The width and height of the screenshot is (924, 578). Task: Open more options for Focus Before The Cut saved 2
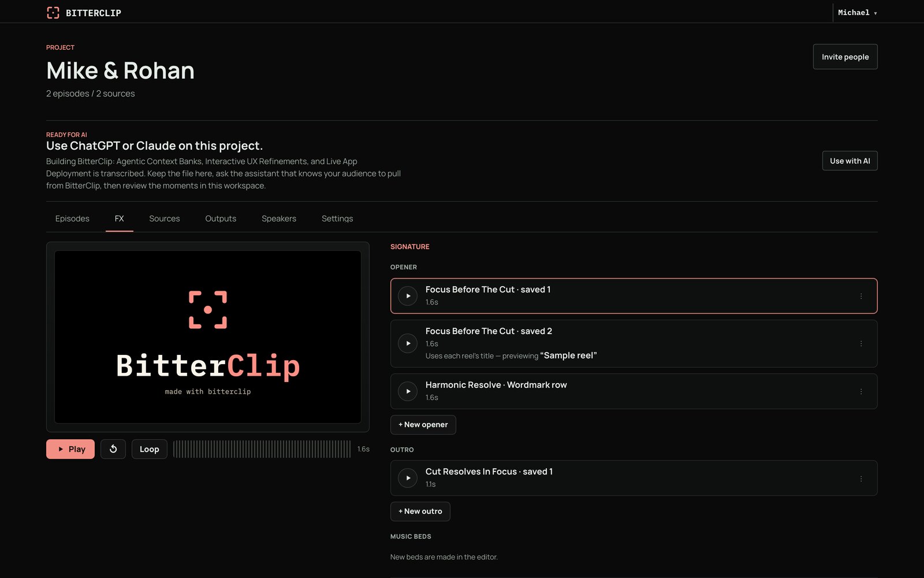pos(861,343)
